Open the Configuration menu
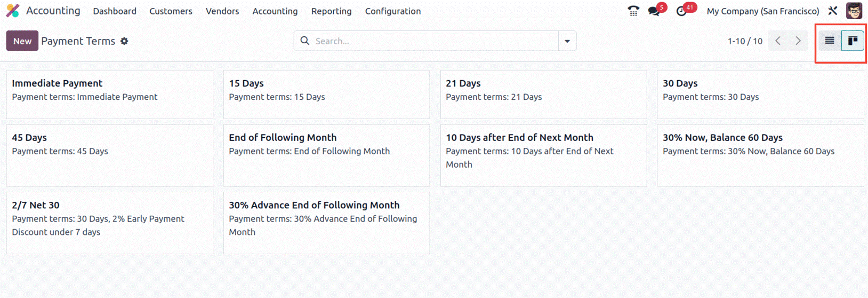 [x=393, y=11]
